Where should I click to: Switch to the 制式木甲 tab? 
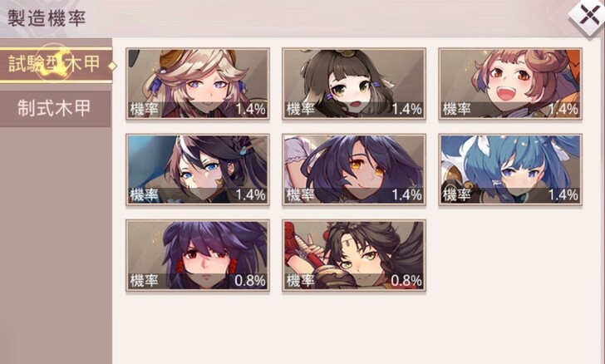[x=55, y=109]
